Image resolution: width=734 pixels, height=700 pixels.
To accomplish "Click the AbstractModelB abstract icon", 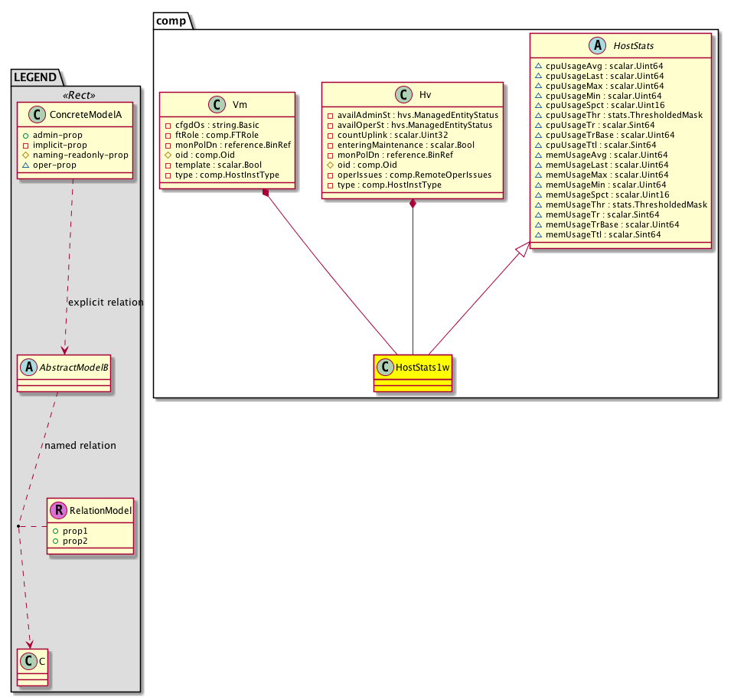I will pyautogui.click(x=28, y=367).
